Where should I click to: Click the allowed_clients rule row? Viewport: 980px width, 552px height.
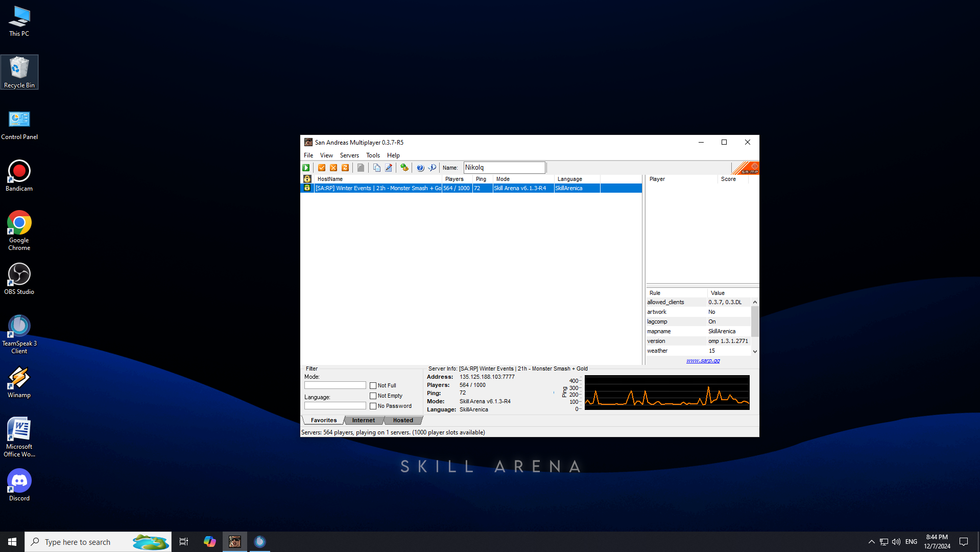point(699,302)
